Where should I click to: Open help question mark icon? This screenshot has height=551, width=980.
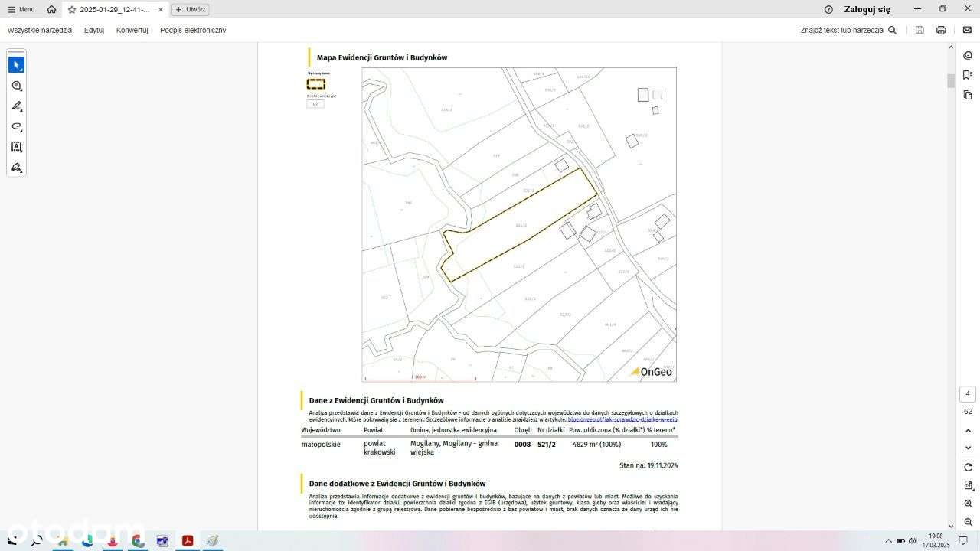(x=828, y=10)
